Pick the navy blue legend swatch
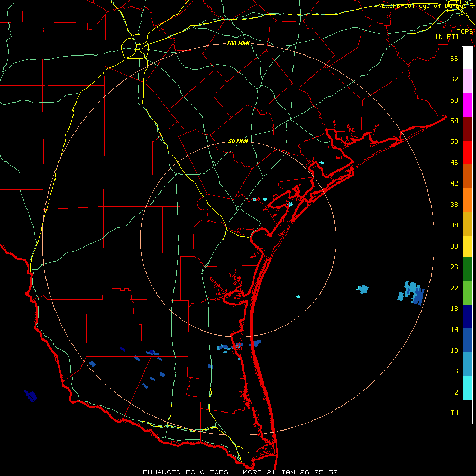476x476 pixels. coord(467,317)
